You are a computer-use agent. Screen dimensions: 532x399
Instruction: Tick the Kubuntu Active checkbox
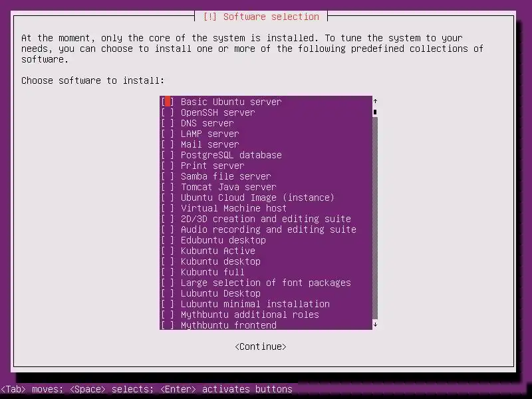[168, 251]
